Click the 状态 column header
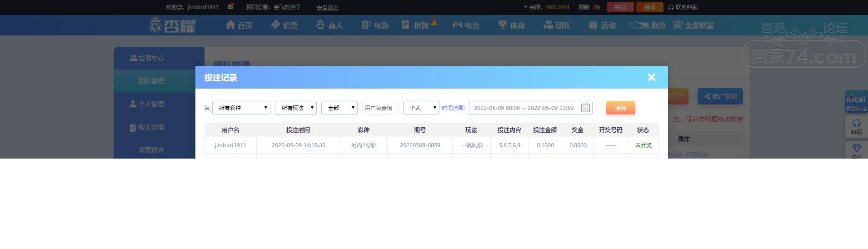 tap(643, 130)
